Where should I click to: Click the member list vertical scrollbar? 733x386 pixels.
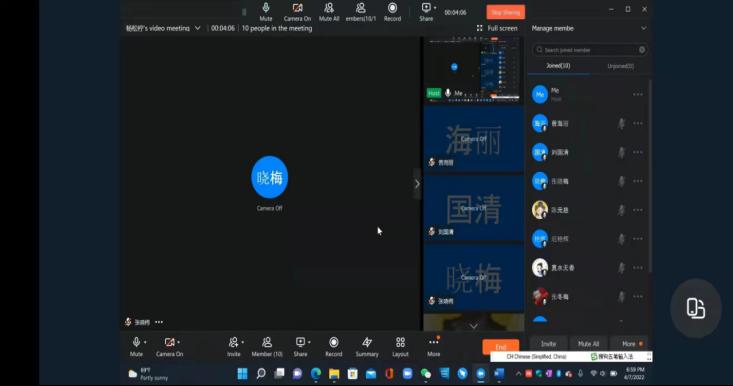point(650,175)
